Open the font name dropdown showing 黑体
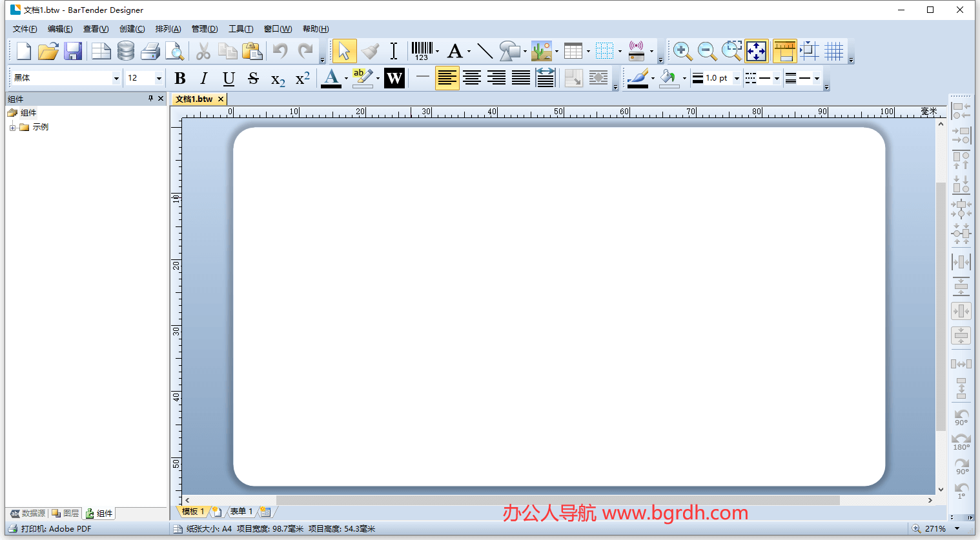 coord(116,78)
